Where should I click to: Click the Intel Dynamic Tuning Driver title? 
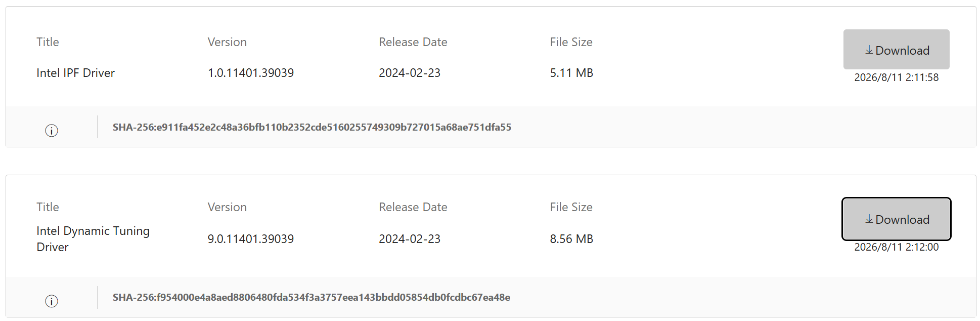coord(93,239)
